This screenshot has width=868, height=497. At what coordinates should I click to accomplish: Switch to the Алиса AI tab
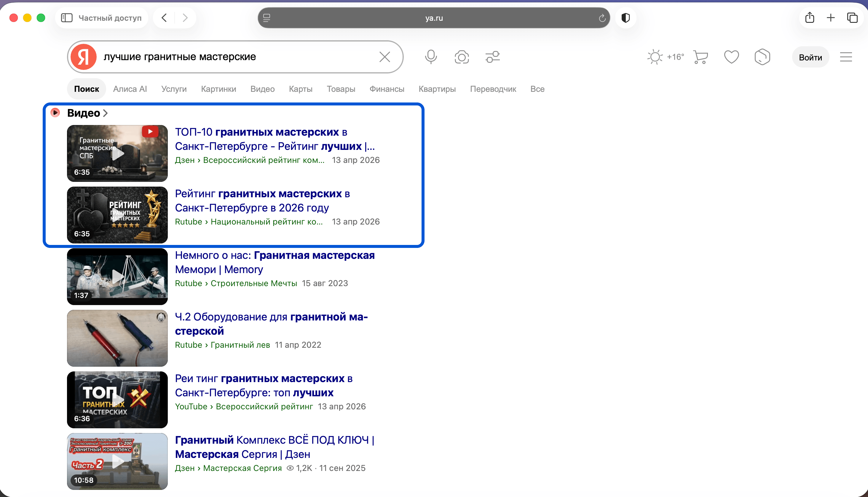coord(130,89)
